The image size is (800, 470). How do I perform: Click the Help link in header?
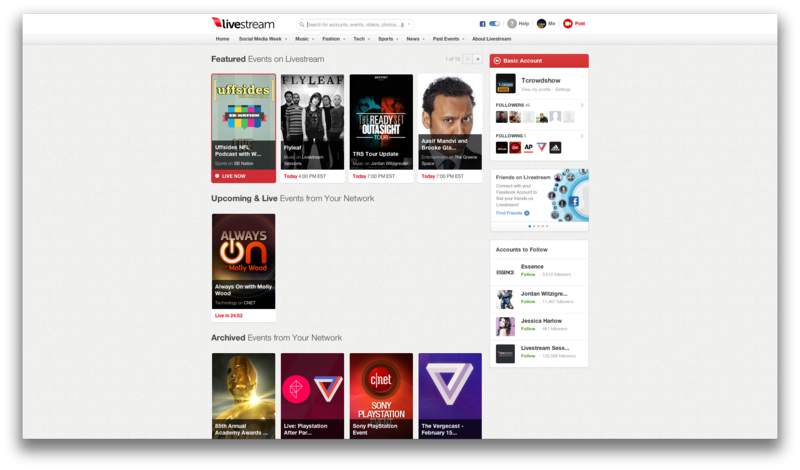pyautogui.click(x=523, y=23)
